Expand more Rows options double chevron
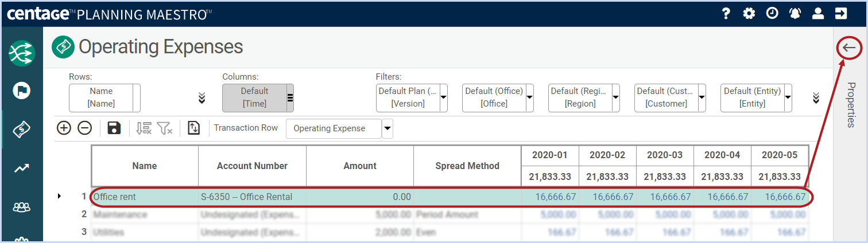The image size is (868, 243). point(201,97)
